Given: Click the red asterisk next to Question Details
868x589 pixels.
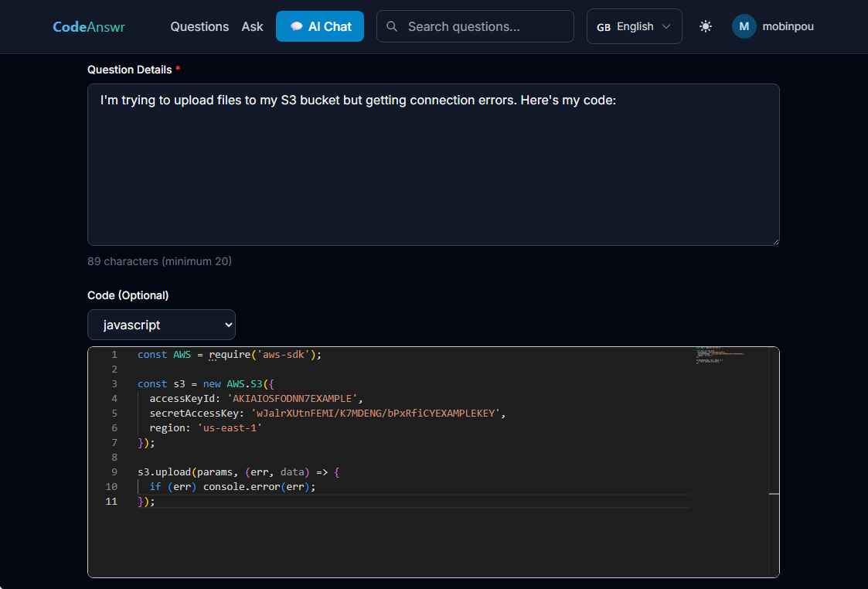Looking at the screenshot, I should 178,67.
